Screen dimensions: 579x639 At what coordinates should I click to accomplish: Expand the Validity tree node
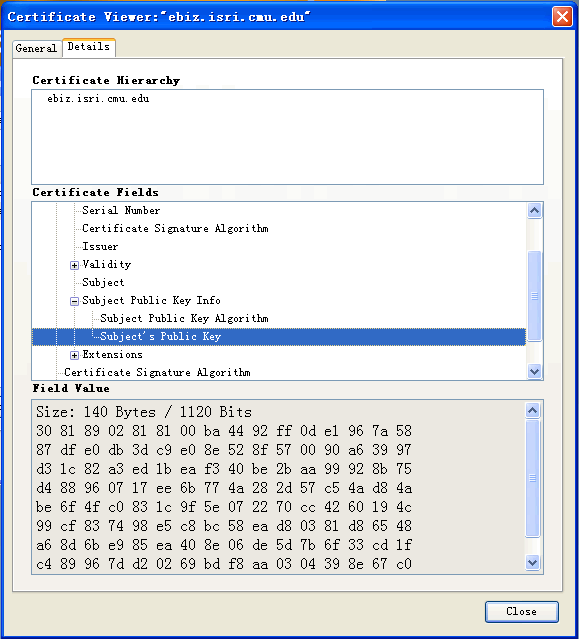74,265
